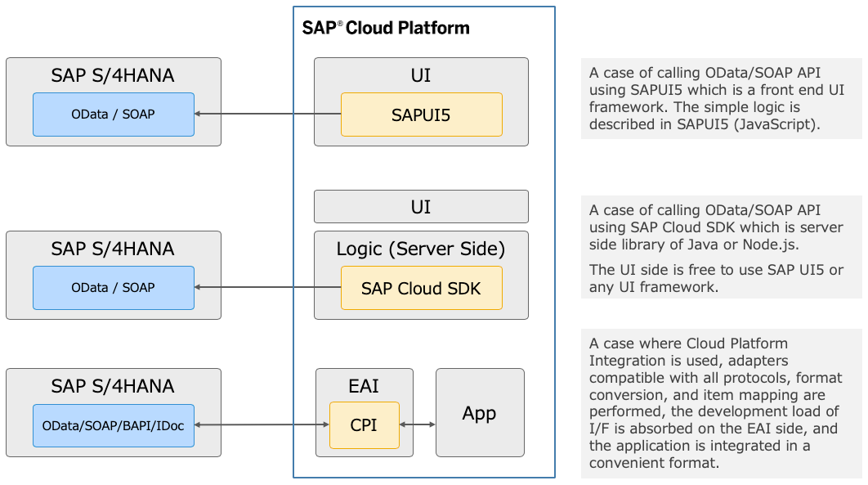Click the "Logic (Server Side)" heading
The height and width of the screenshot is (485, 868).
421,249
